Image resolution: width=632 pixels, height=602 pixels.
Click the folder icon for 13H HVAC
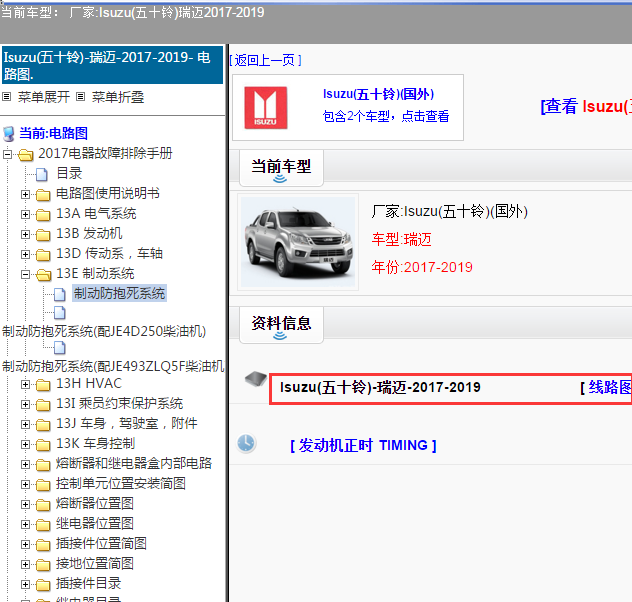click(43, 385)
